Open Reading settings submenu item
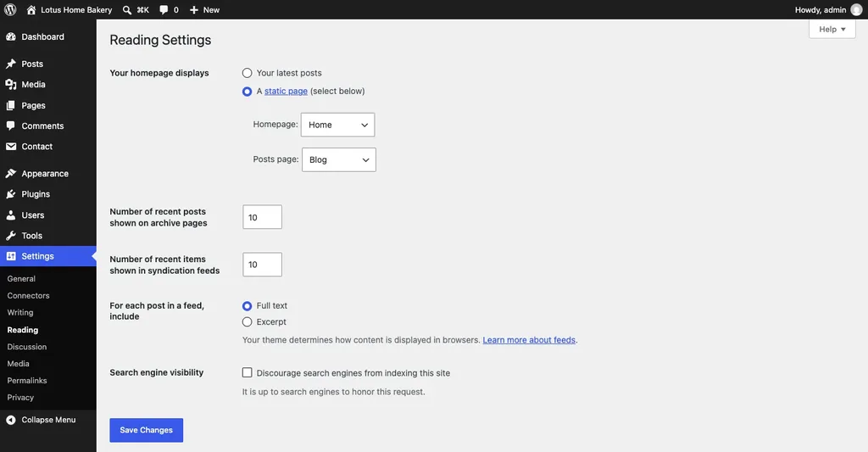The height and width of the screenshot is (452, 868). 23,330
